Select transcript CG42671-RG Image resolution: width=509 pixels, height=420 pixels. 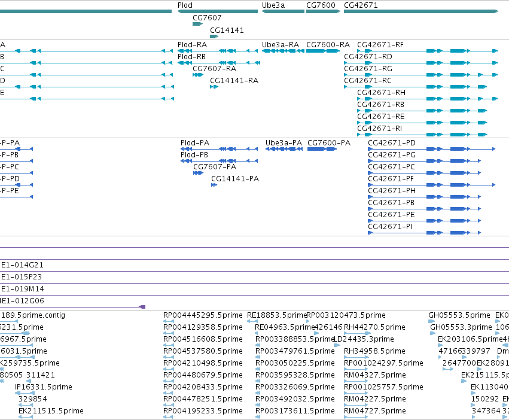[368, 69]
